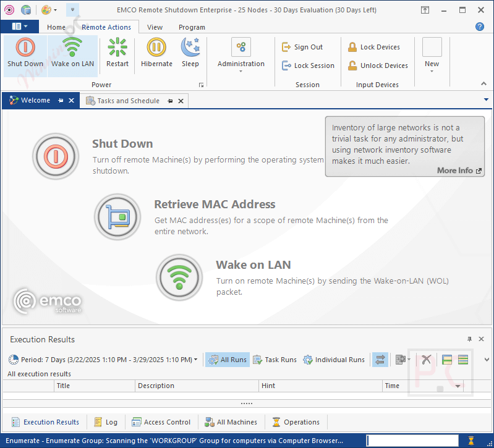This screenshot has width=494, height=448.
Task: Open the Power group dialog launcher
Action: tap(201, 85)
